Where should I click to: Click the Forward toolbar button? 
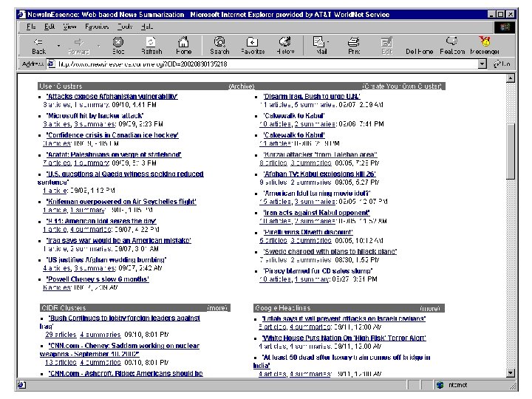point(79,46)
